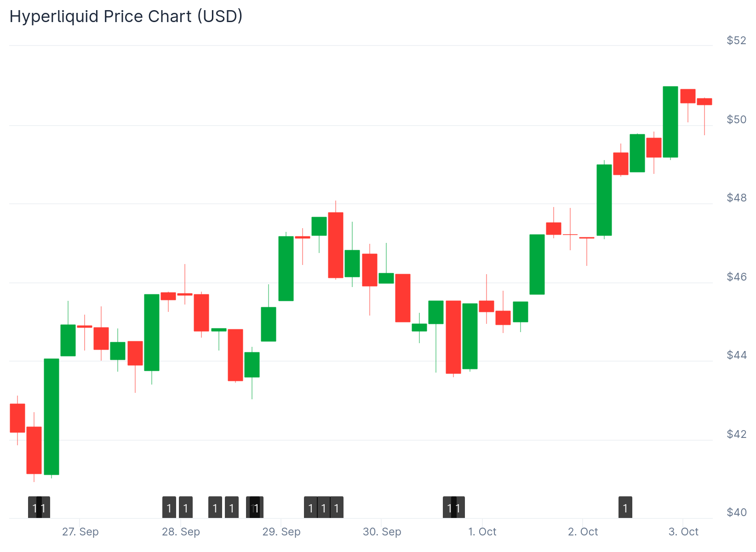Select the green candle climbing from $47 to $49

pyautogui.click(x=604, y=200)
